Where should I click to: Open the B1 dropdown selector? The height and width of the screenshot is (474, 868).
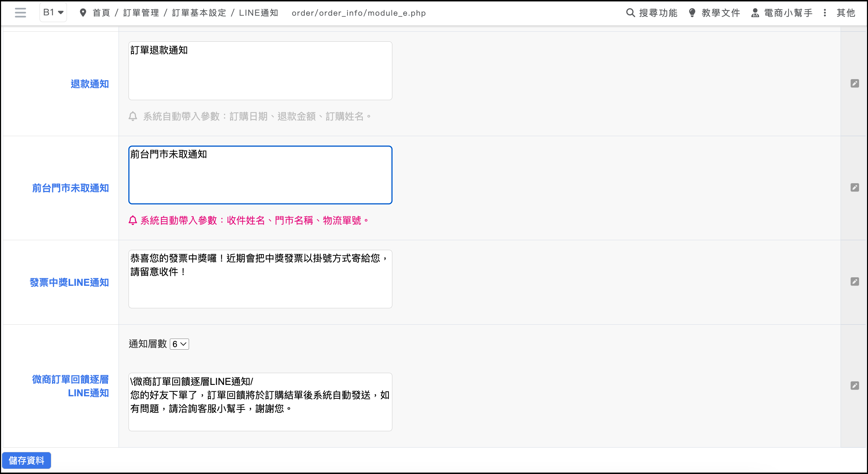pos(53,12)
